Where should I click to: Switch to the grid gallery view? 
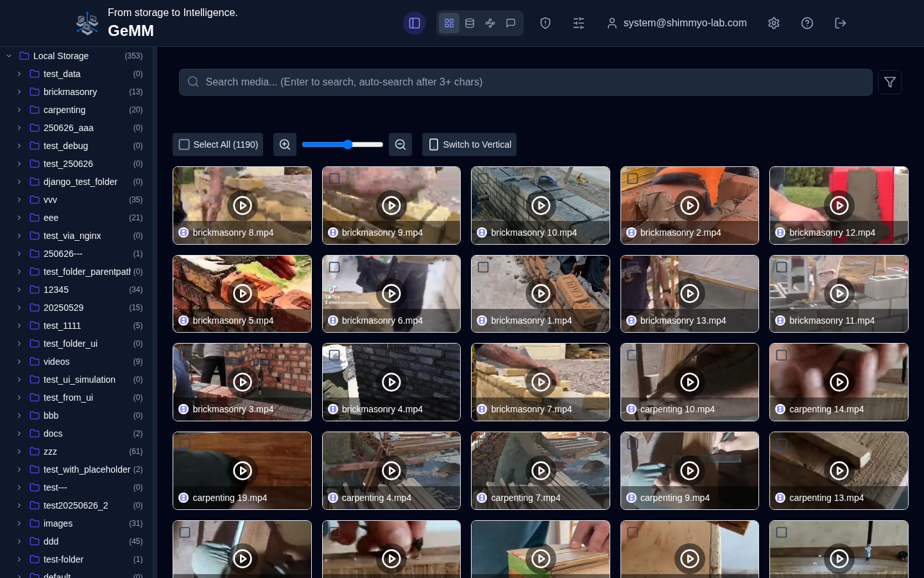449,23
